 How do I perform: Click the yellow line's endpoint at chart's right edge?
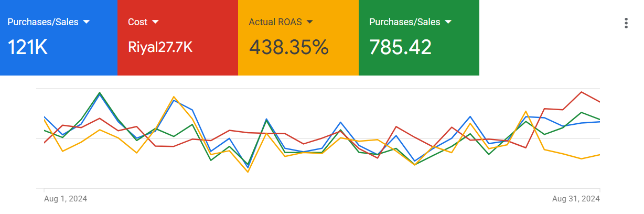click(x=599, y=155)
